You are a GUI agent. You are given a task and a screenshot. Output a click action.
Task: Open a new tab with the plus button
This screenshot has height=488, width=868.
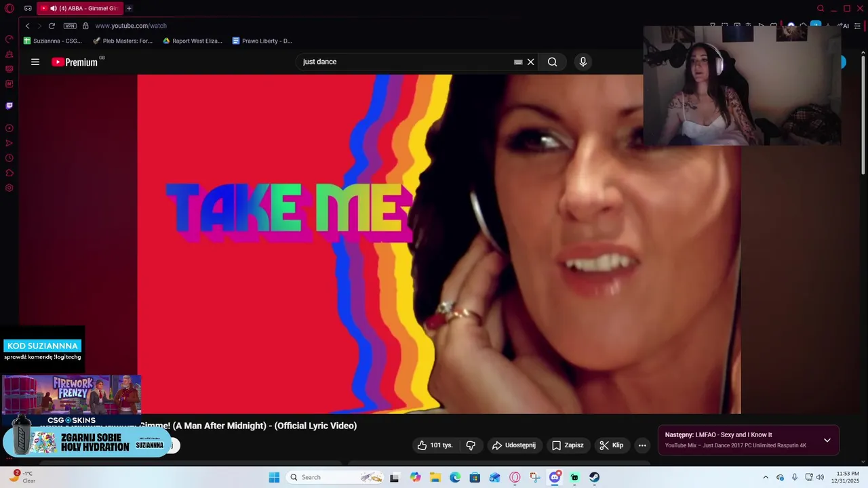(x=129, y=8)
